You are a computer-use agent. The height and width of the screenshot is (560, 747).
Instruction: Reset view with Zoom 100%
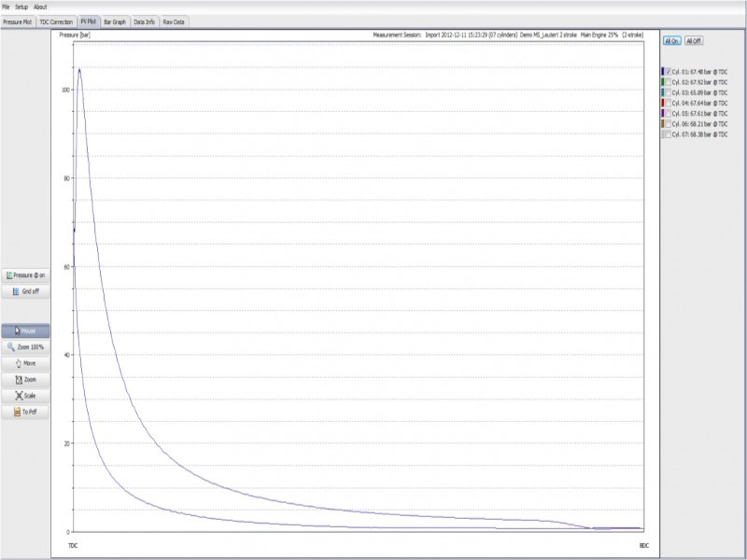26,347
